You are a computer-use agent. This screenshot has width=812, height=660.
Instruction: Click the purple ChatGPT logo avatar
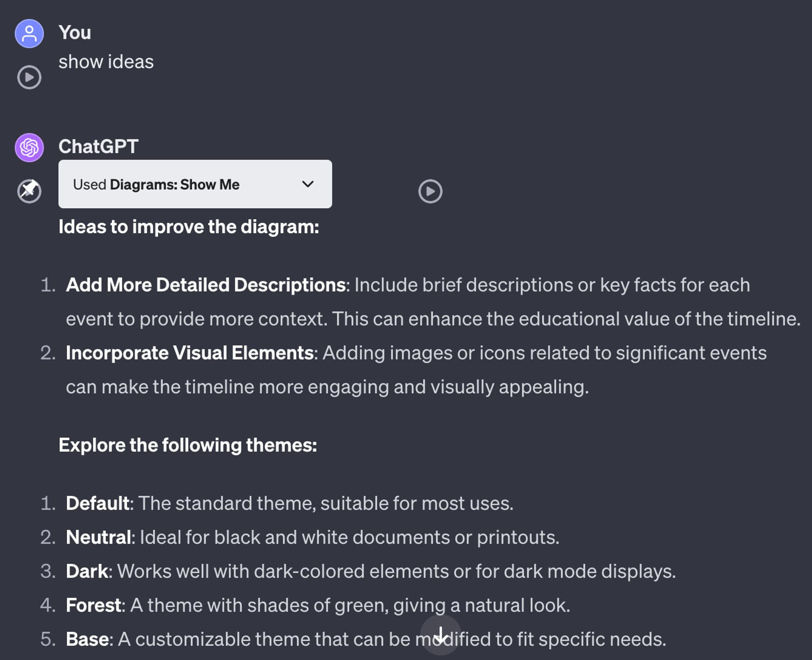pyautogui.click(x=29, y=147)
